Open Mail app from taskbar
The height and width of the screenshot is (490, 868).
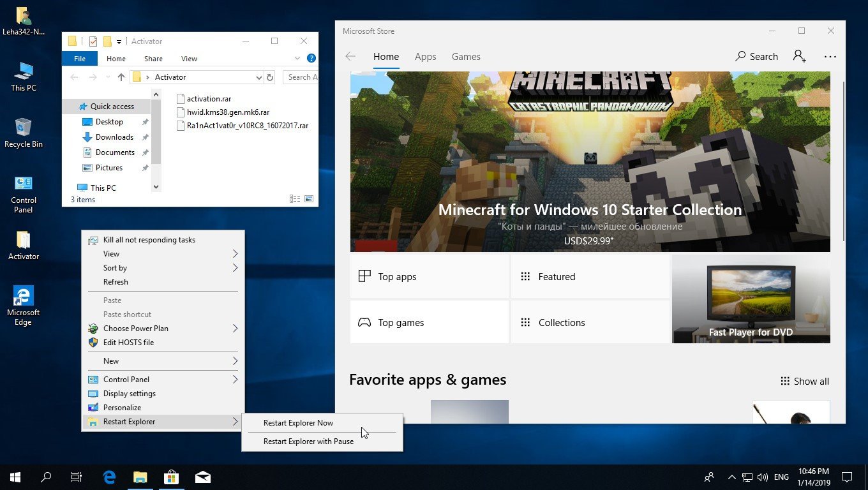[x=202, y=477]
